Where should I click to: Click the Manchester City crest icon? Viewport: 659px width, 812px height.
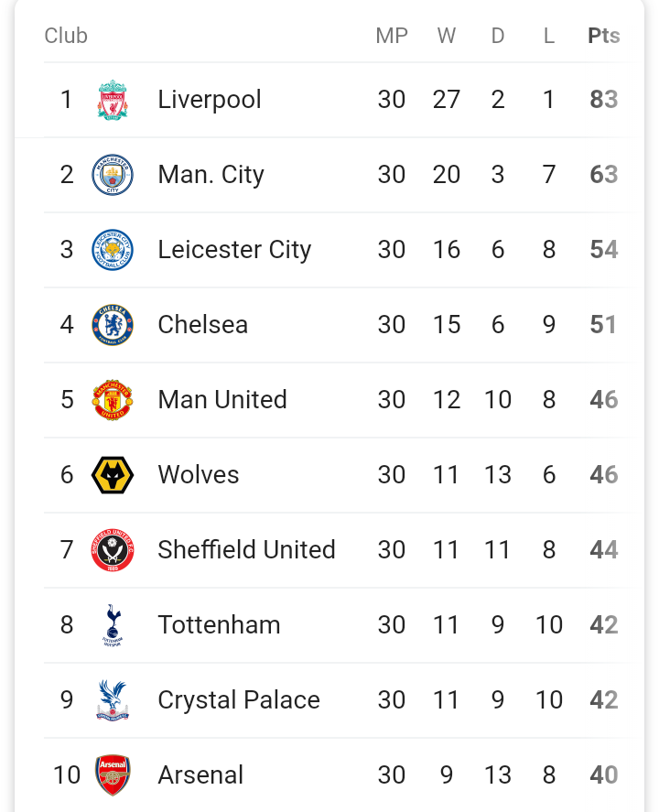(113, 175)
